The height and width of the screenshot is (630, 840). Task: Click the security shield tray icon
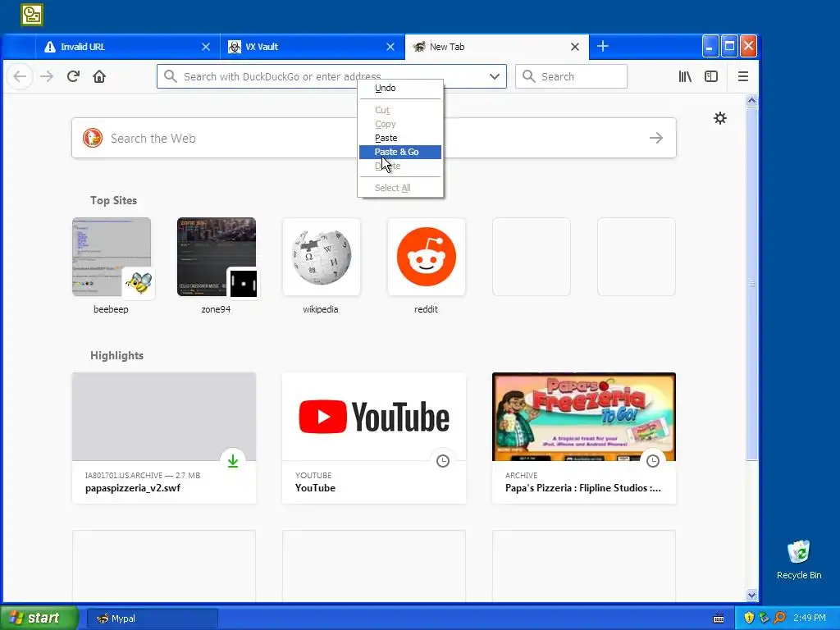tap(749, 619)
